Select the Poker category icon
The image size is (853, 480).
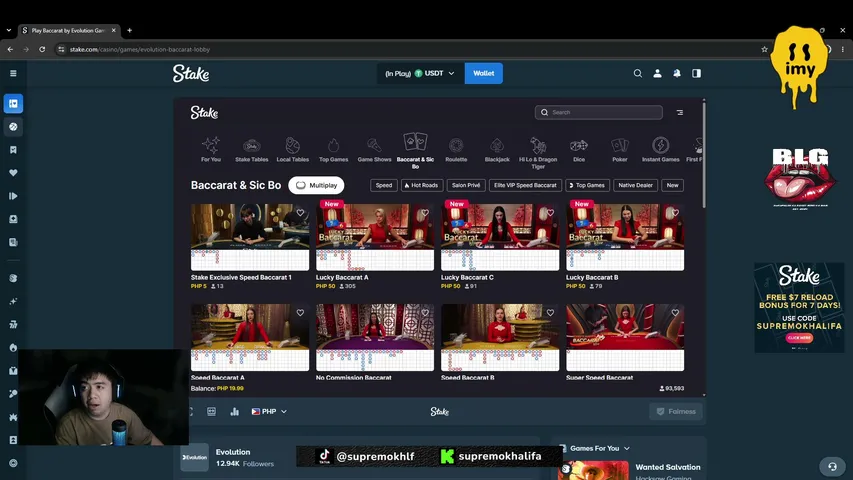620,145
